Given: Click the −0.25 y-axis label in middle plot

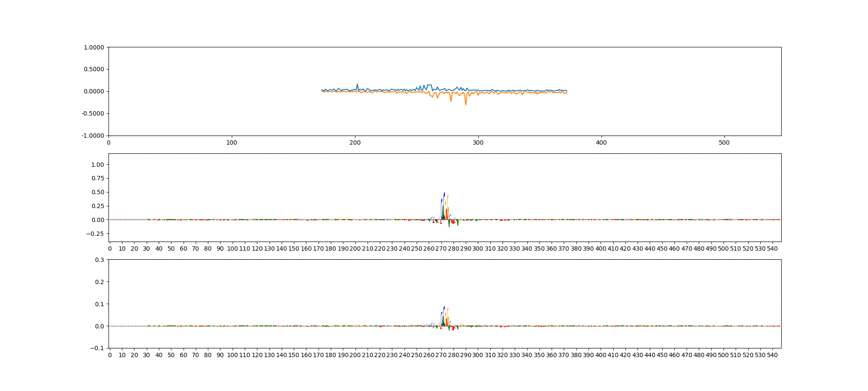Looking at the screenshot, I should 95,234.
